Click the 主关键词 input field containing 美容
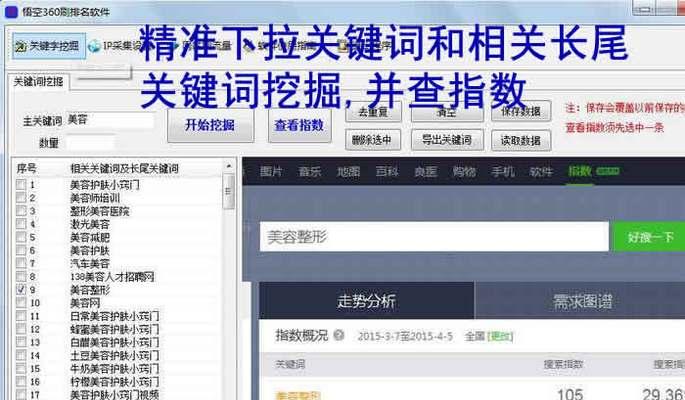Image resolution: width=685 pixels, height=400 pixels. click(x=110, y=120)
